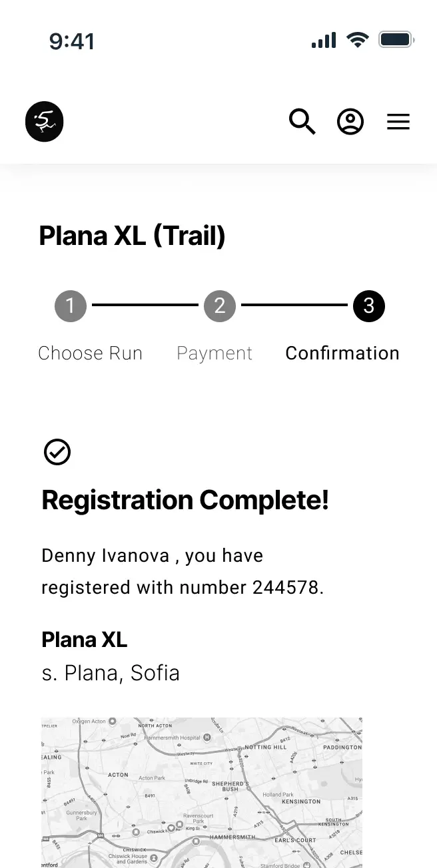The height and width of the screenshot is (868, 437).
Task: Select the Confirmation step label
Action: coord(342,353)
